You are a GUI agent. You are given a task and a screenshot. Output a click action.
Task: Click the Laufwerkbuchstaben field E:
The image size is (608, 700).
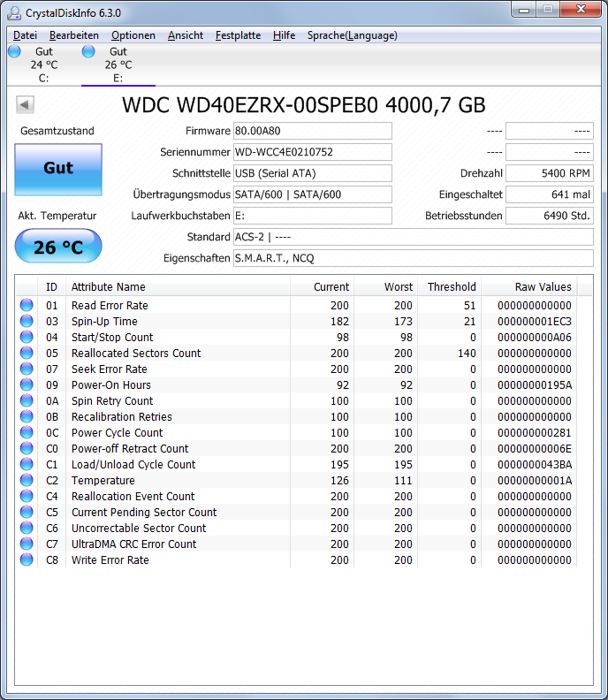point(313,216)
